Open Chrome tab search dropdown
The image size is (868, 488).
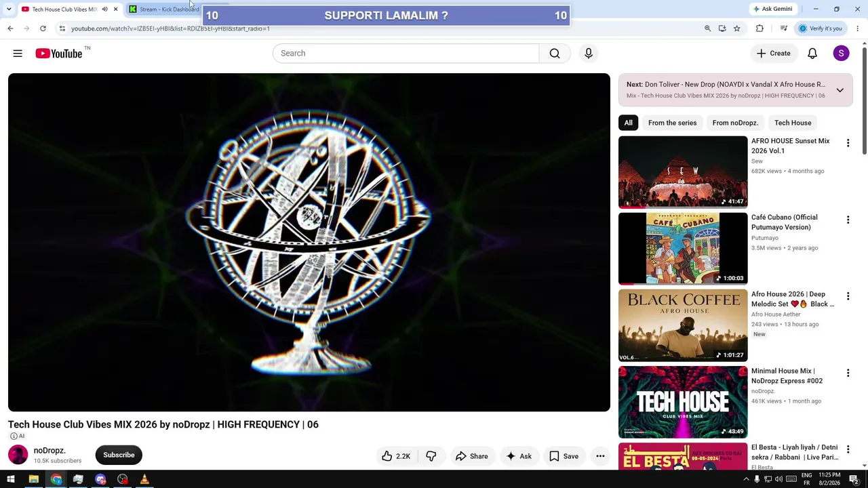(x=9, y=9)
